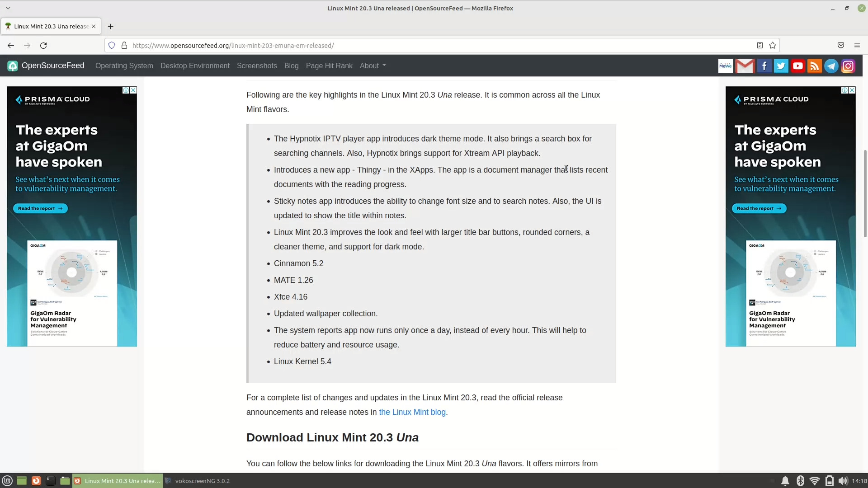Click the Xfce 4.16 list item
The image size is (868, 488).
pyautogui.click(x=291, y=297)
